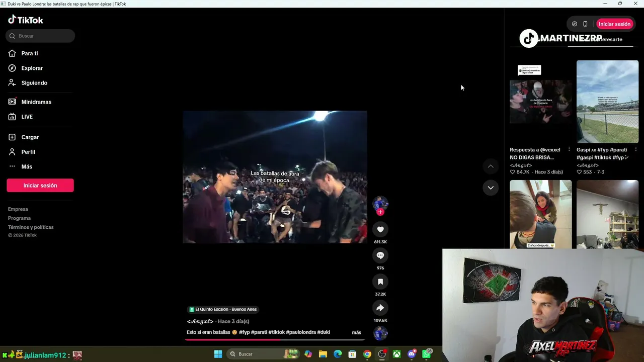The image size is (644, 362).
Task: Open Discord from the taskbar
Action: [412, 354]
